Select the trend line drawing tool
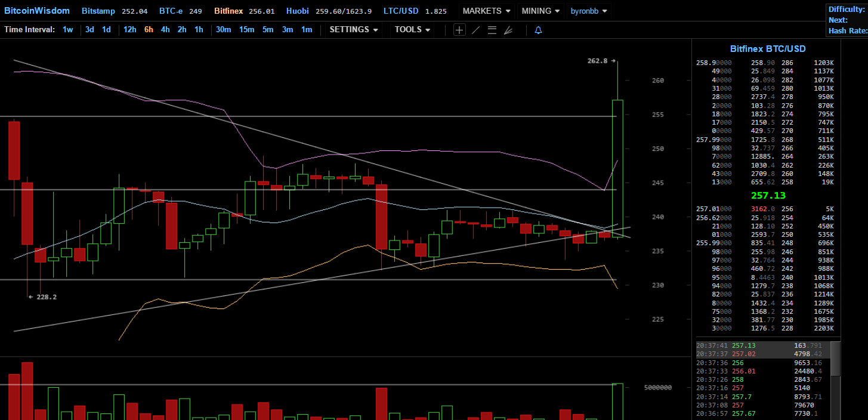The height and width of the screenshot is (420, 868). pyautogui.click(x=475, y=30)
